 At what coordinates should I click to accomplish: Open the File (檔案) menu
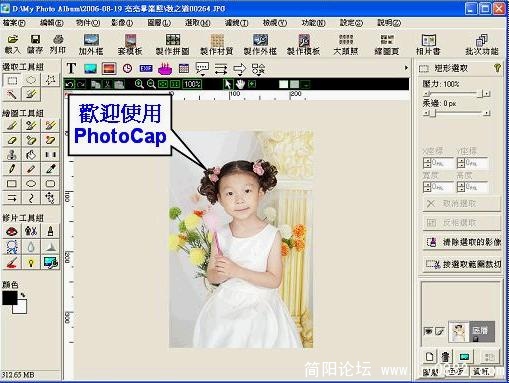click(x=14, y=23)
